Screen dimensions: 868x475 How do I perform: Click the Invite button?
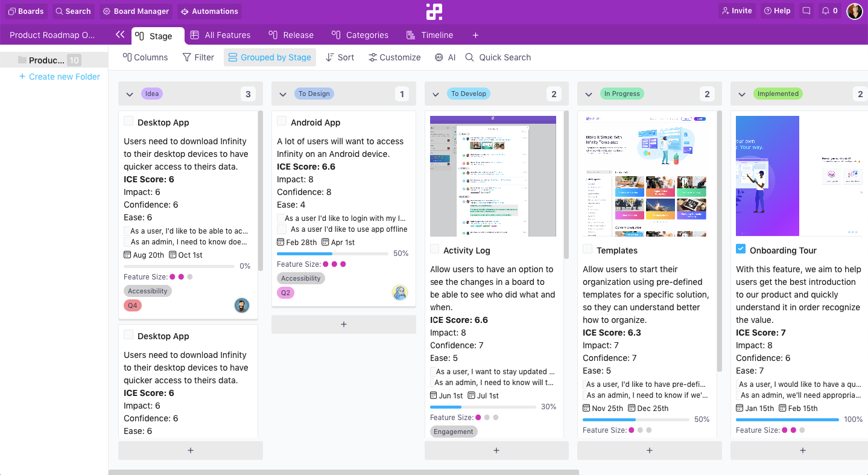pos(737,10)
